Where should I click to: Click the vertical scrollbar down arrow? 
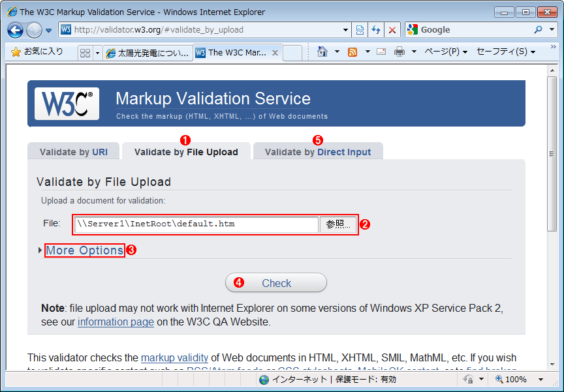click(x=552, y=365)
